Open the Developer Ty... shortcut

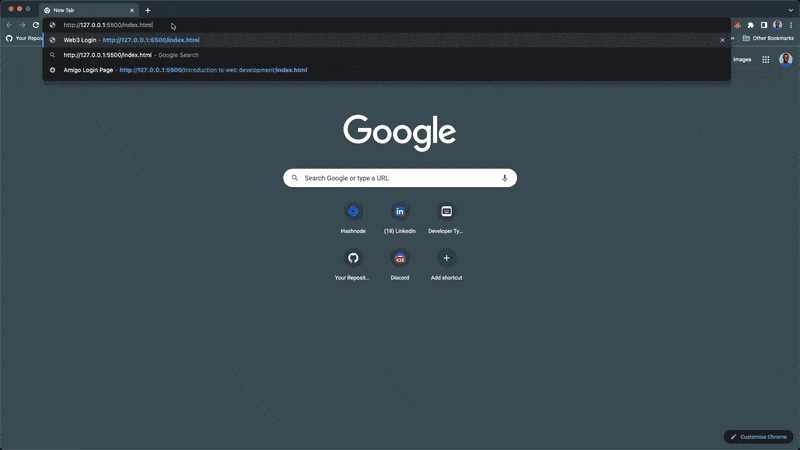pyautogui.click(x=446, y=212)
